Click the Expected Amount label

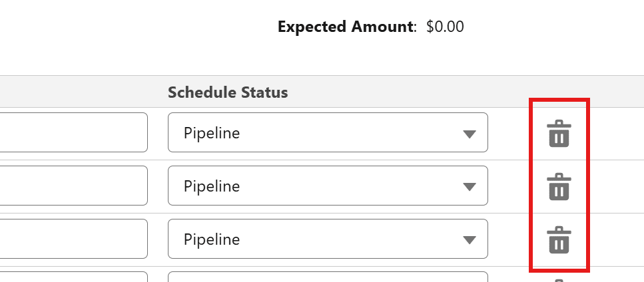pos(346,27)
